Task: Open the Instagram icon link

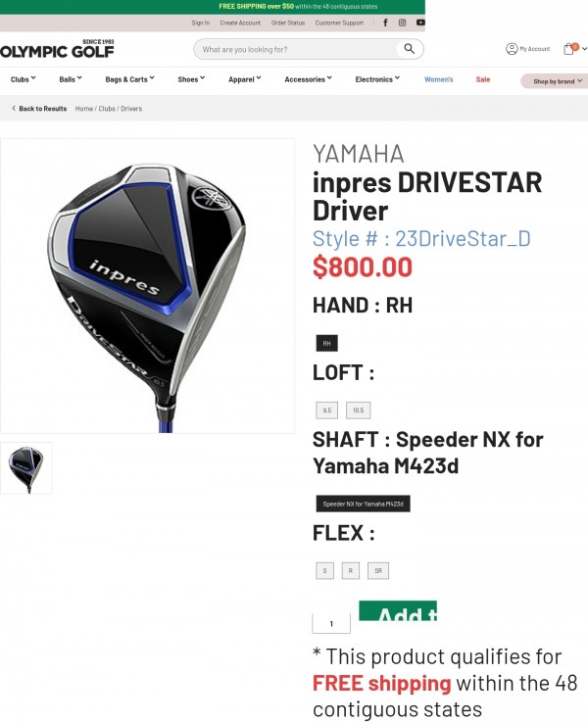Action: 402,23
